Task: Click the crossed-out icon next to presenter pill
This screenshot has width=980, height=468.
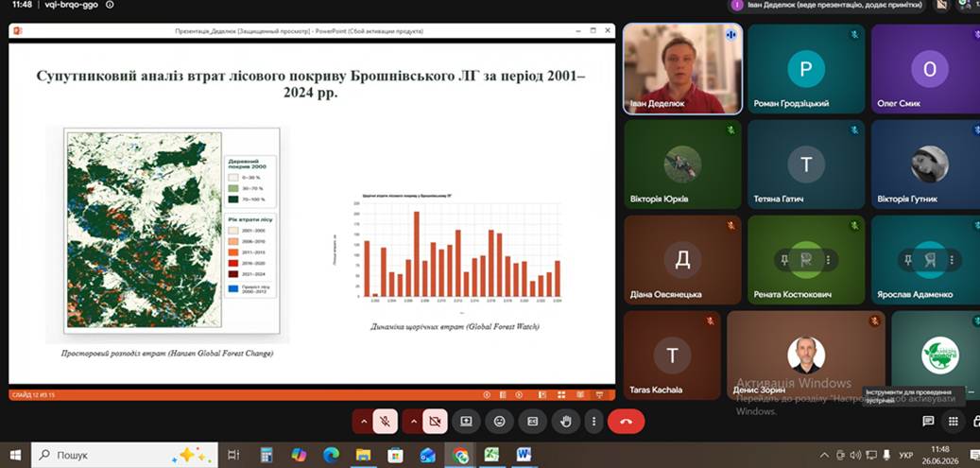Action: coord(942,5)
